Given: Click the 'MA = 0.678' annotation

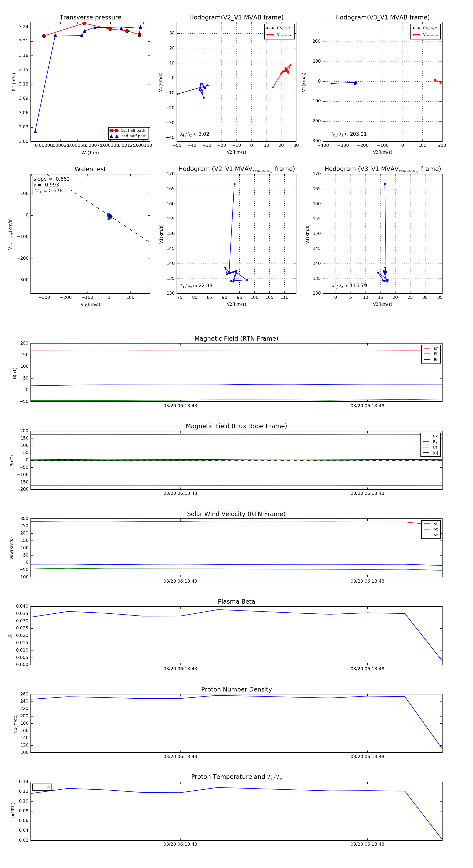Looking at the screenshot, I should 48,191.
